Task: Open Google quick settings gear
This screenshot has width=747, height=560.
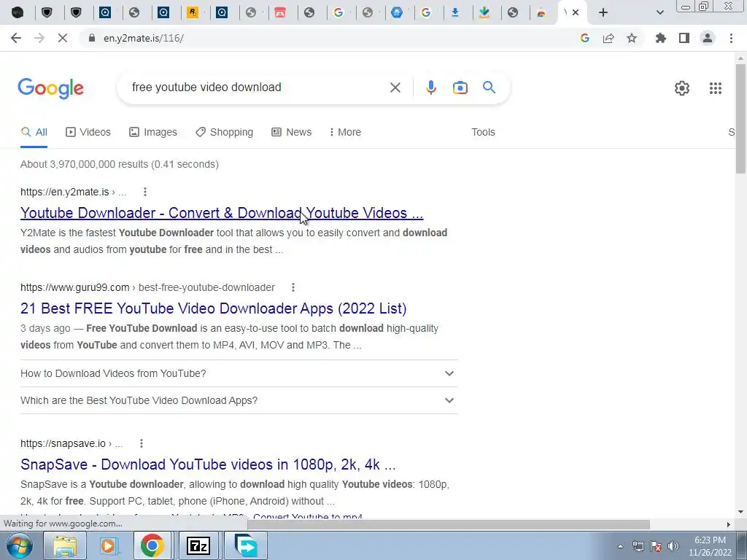Action: pyautogui.click(x=682, y=88)
